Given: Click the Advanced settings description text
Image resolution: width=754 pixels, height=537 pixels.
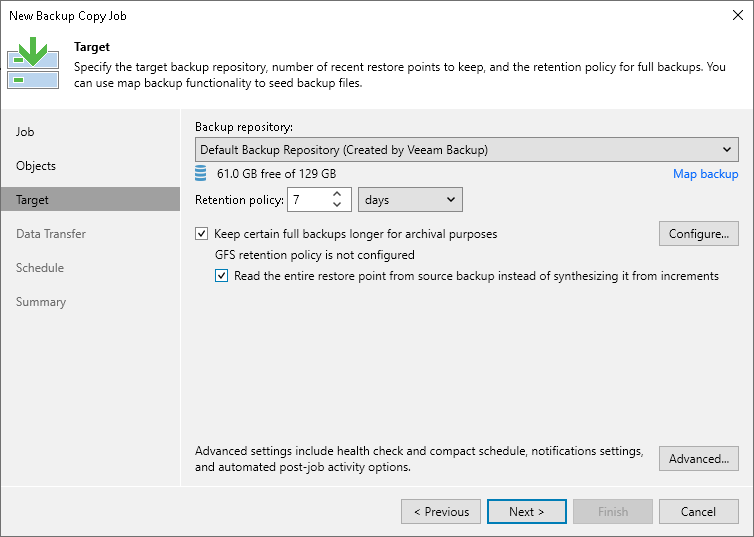Looking at the screenshot, I should click(x=419, y=459).
